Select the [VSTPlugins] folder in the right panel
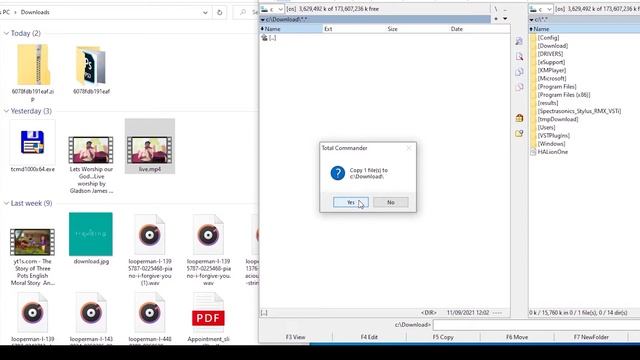640x360 pixels. pos(553,136)
